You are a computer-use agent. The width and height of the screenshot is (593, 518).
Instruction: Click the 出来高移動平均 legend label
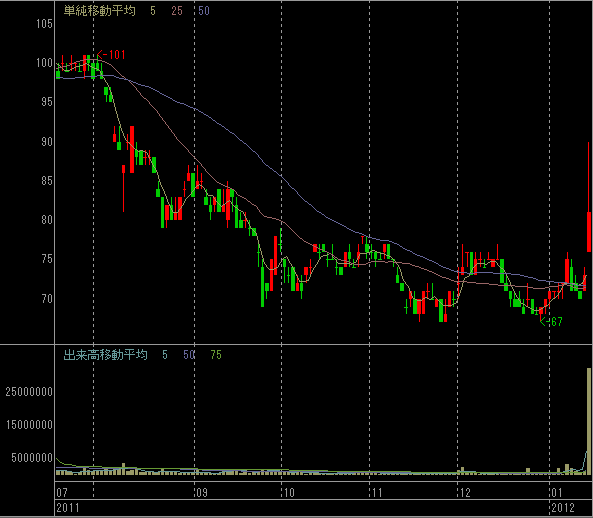105,355
